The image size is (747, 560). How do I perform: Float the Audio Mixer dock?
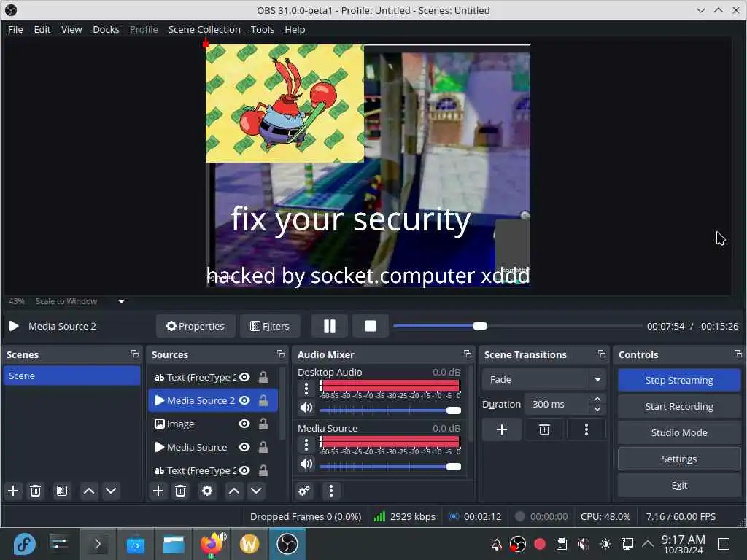click(x=468, y=354)
